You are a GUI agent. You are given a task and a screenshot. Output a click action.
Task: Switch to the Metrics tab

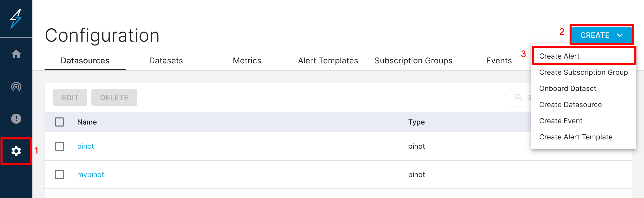[x=247, y=61]
